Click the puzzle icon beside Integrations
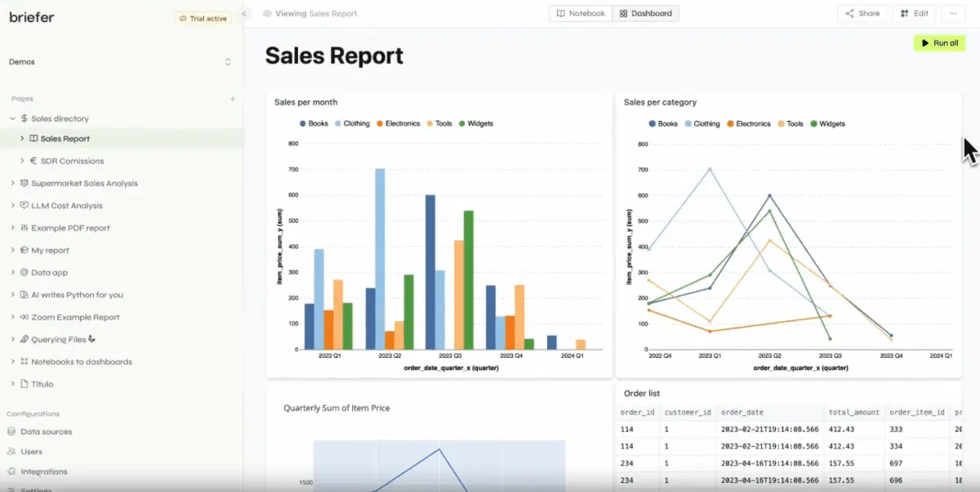Viewport: 980px width, 492px height. [11, 472]
